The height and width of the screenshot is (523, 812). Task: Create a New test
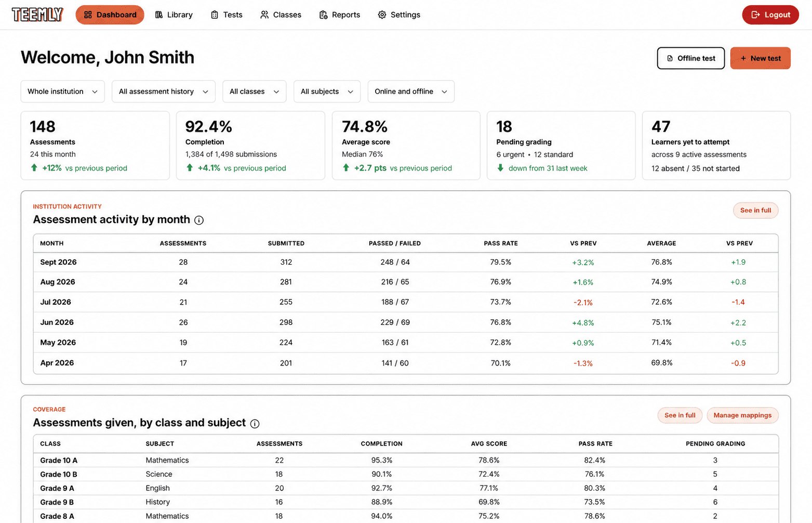pos(760,58)
